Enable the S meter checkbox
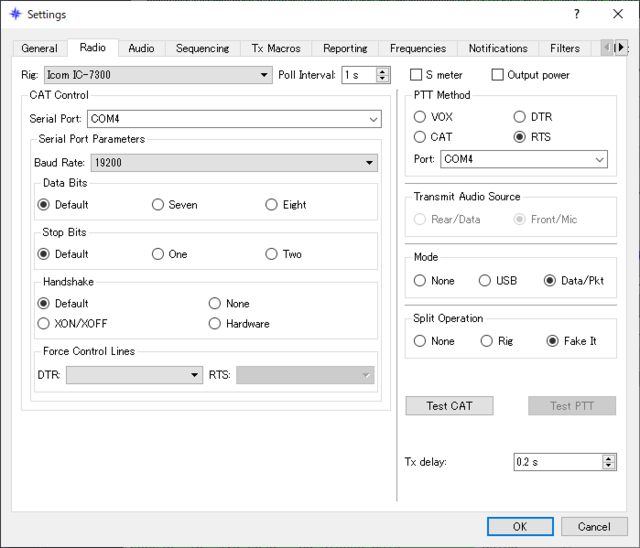This screenshot has height=548, width=640. coord(416,75)
